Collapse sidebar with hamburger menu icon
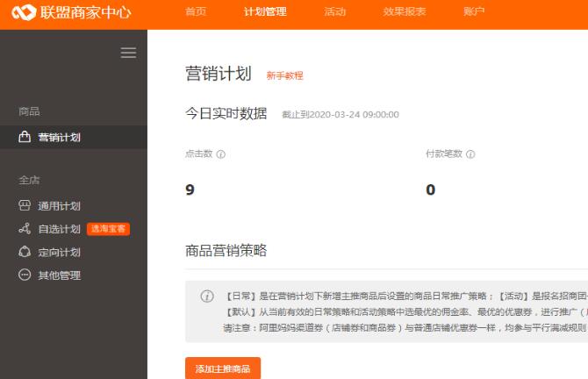Viewport: 588px width, 379px height. 128,53
